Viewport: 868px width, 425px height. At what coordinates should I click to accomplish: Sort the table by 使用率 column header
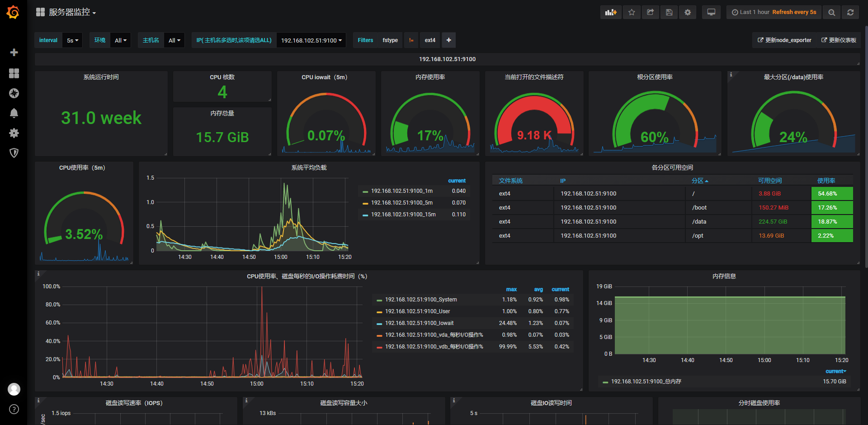click(x=826, y=181)
